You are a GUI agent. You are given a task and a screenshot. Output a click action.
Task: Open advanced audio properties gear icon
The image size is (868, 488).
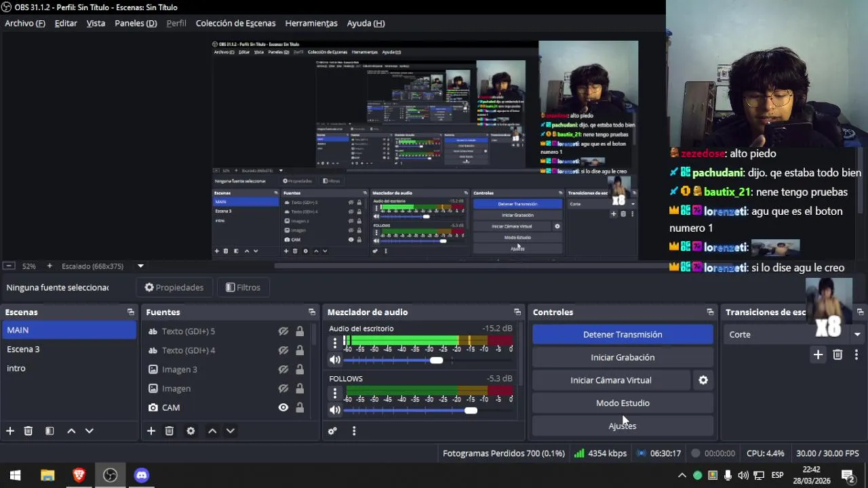click(332, 431)
